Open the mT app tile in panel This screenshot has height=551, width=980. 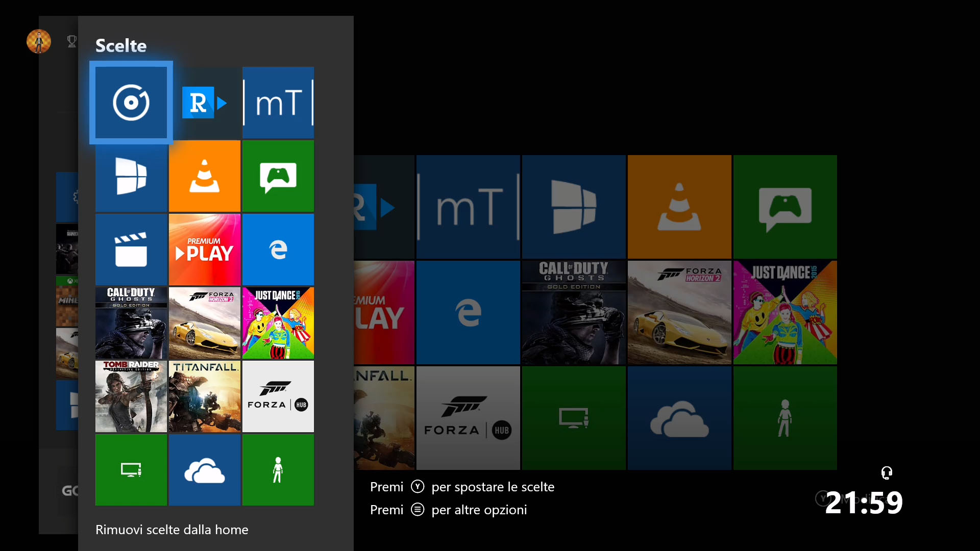point(278,103)
